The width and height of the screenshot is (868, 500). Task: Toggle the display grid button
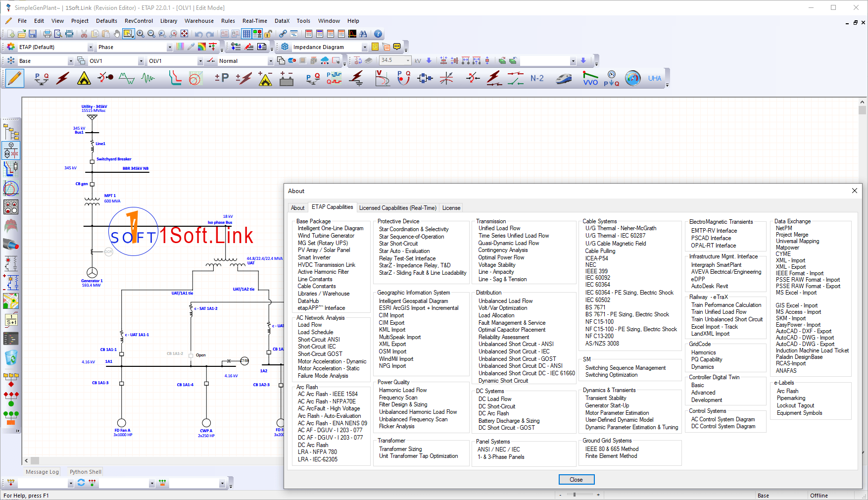pos(246,34)
